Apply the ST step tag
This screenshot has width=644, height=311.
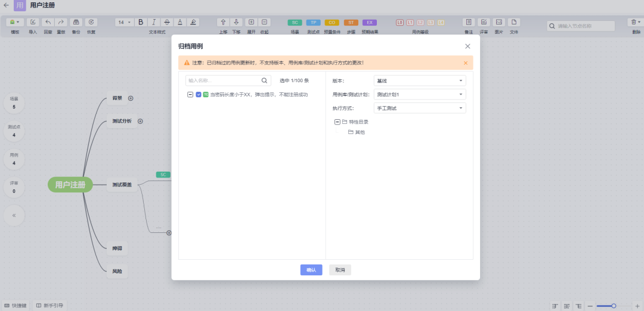click(x=351, y=23)
